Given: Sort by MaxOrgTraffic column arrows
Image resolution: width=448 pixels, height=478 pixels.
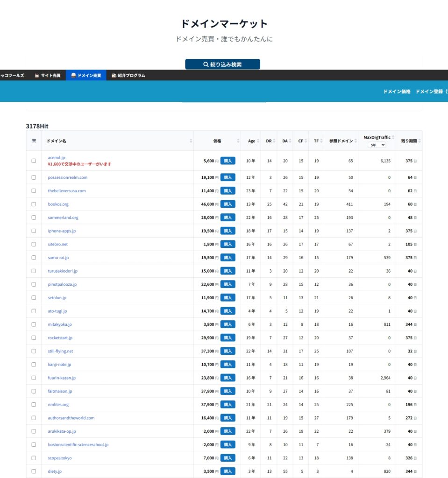Looking at the screenshot, I should pyautogui.click(x=393, y=137).
